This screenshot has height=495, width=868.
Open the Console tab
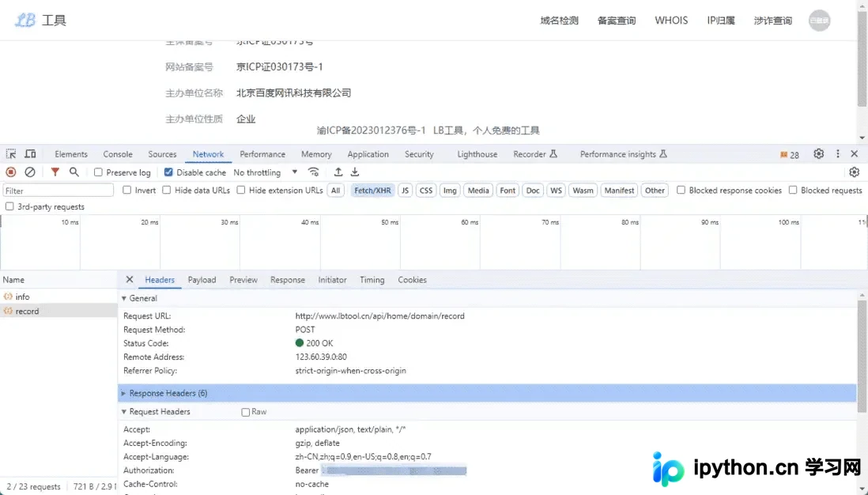tap(117, 154)
